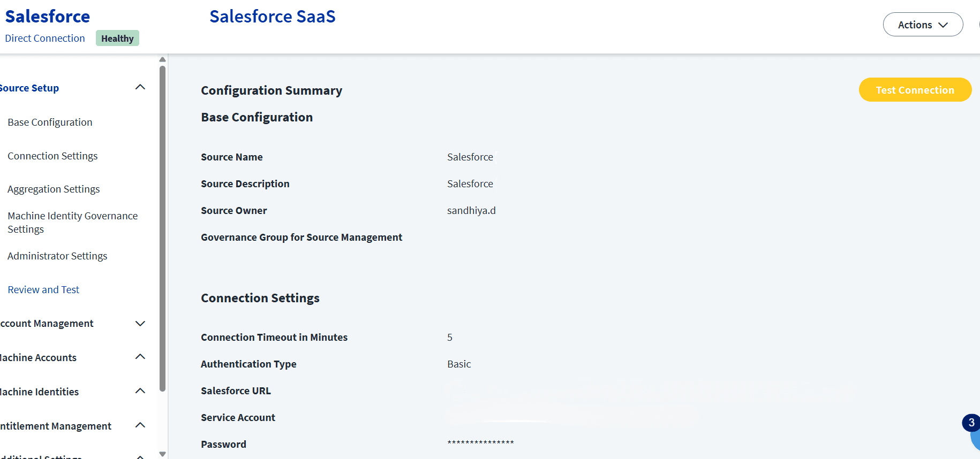Click the Salesforce URL label
This screenshot has width=980, height=459.
tap(236, 391)
